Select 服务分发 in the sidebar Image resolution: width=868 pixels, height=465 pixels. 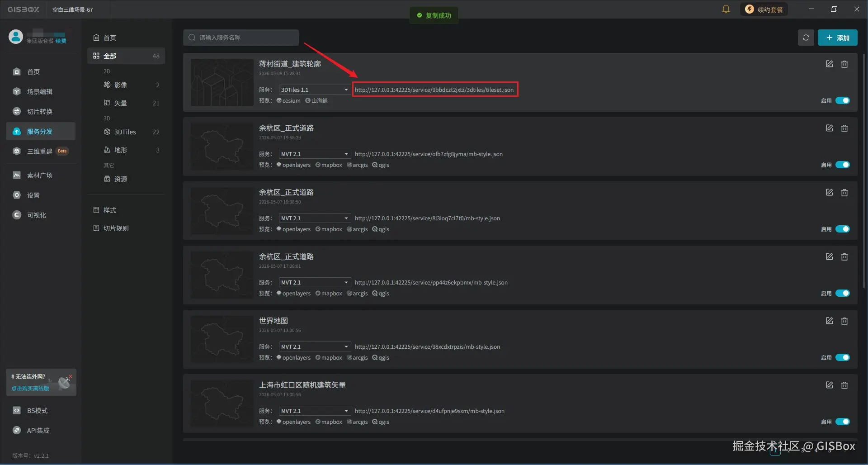click(x=41, y=131)
